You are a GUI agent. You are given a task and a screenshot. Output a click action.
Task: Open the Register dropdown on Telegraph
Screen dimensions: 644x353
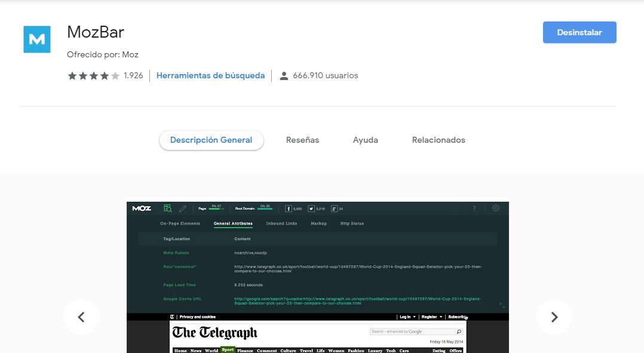coord(432,317)
